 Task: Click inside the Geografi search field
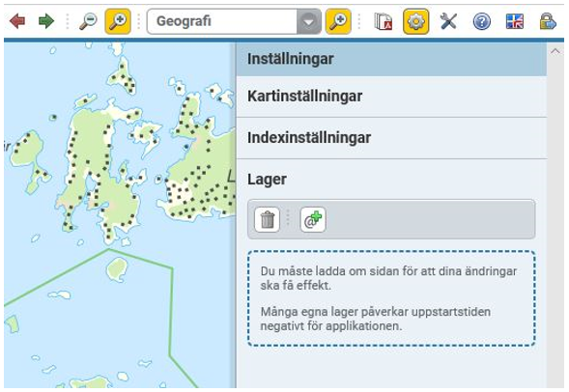click(222, 21)
